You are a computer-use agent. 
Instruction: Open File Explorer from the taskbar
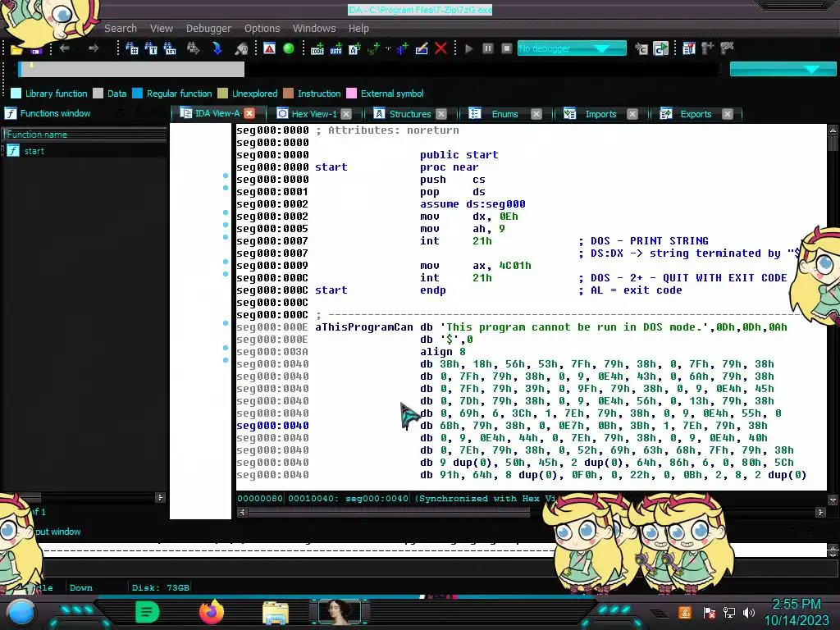(x=276, y=613)
